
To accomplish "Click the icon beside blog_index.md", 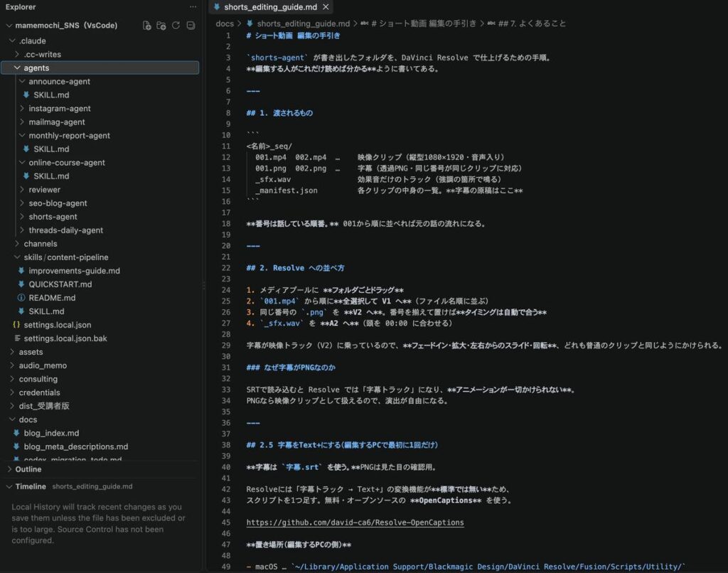I will pos(17,433).
